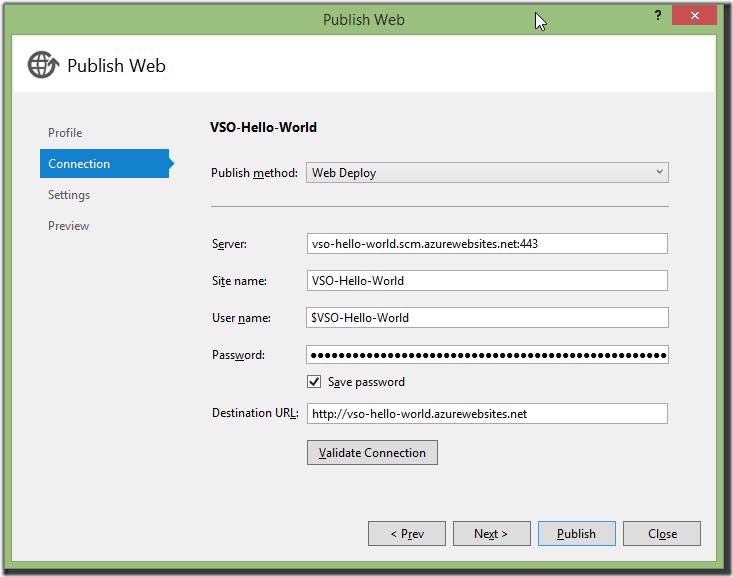
Task: Click the Publish Web title bar text
Action: coord(364,20)
